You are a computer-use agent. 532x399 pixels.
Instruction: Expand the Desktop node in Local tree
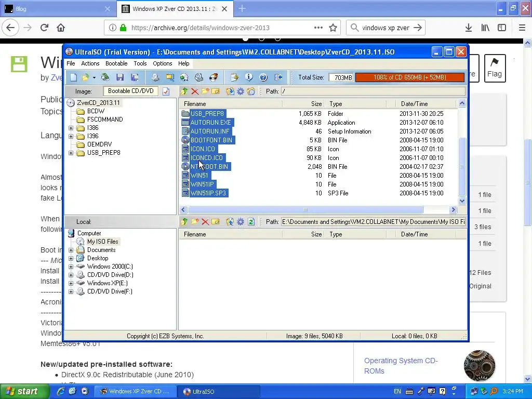pyautogui.click(x=71, y=258)
